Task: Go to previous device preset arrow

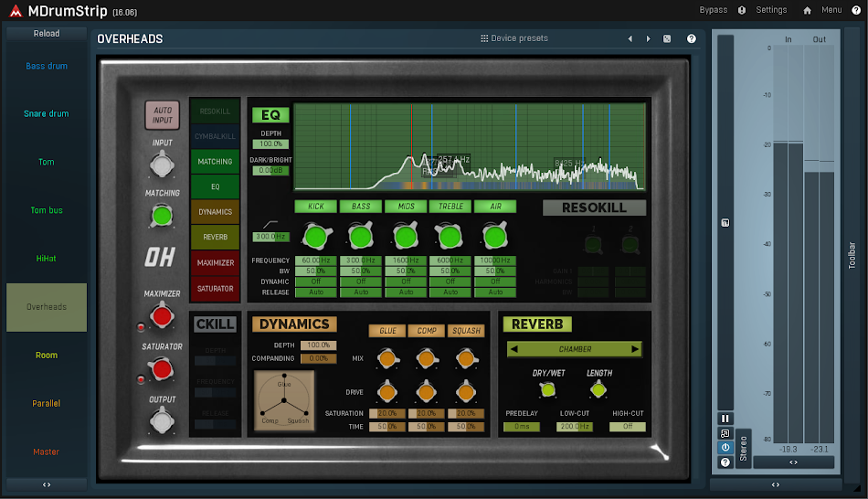Action: [630, 38]
